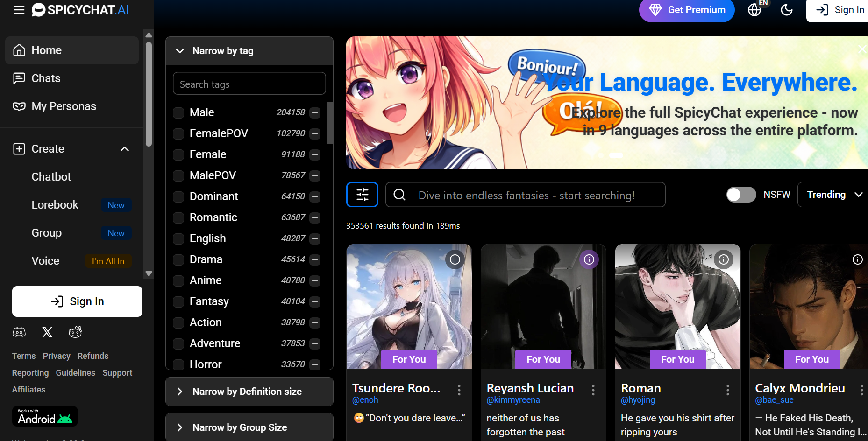The image size is (868, 441).
Task: Select the Home menu item
Action: [46, 50]
